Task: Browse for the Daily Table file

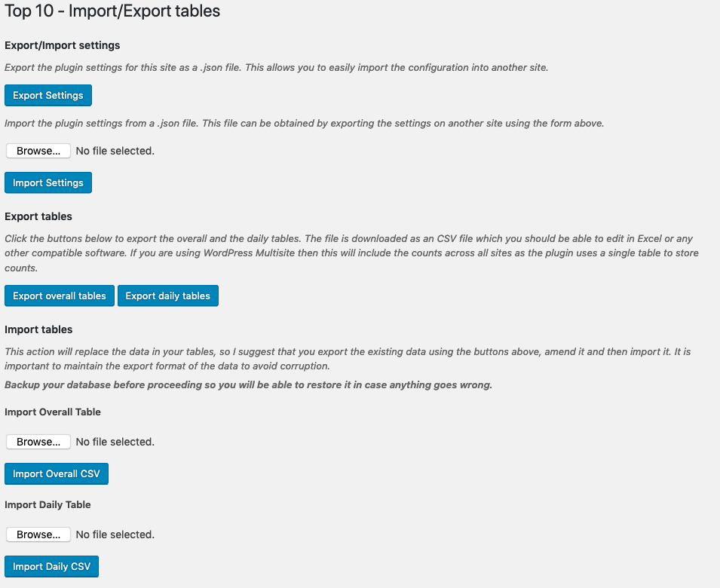Action: 38,534
